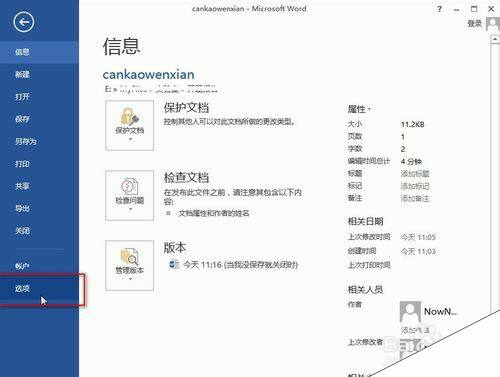The image size is (500, 377).
Task: Click the 相关日期 heading
Action: click(x=365, y=221)
